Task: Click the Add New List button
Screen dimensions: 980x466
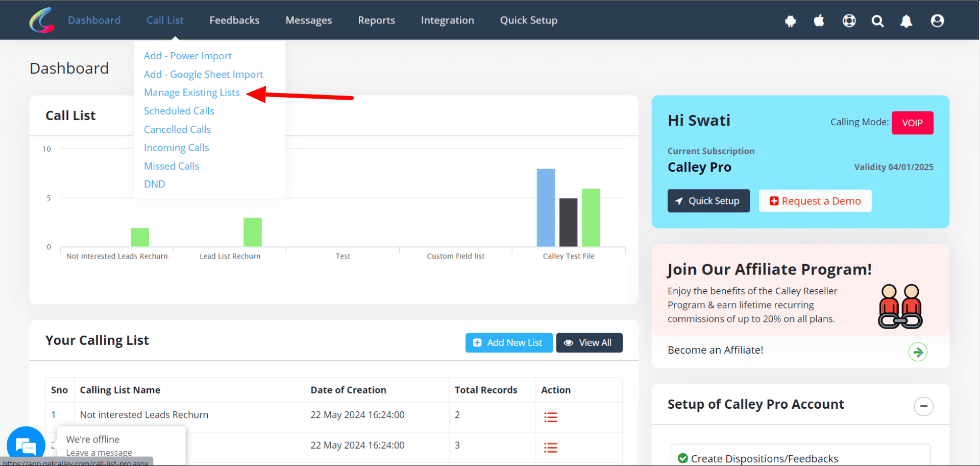Action: click(508, 342)
